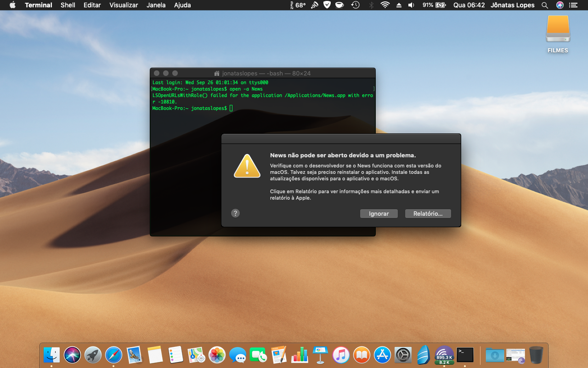The height and width of the screenshot is (368, 588).
Task: Open Finder from the Dock
Action: coord(51,355)
